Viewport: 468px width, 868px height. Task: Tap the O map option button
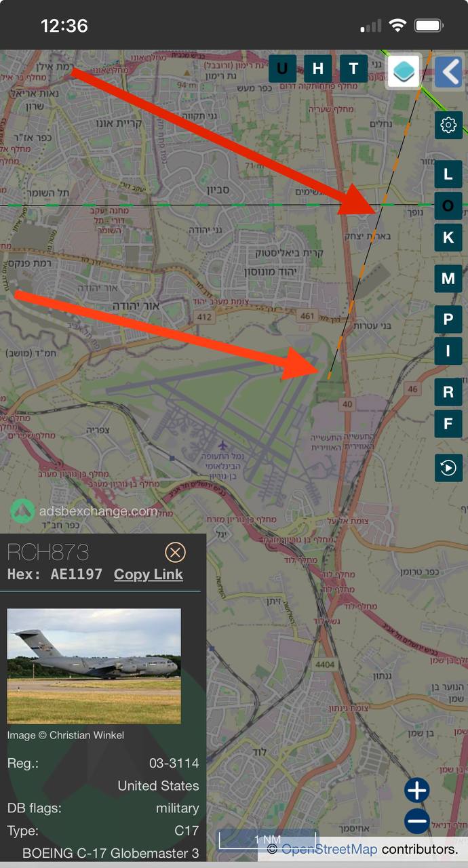448,205
